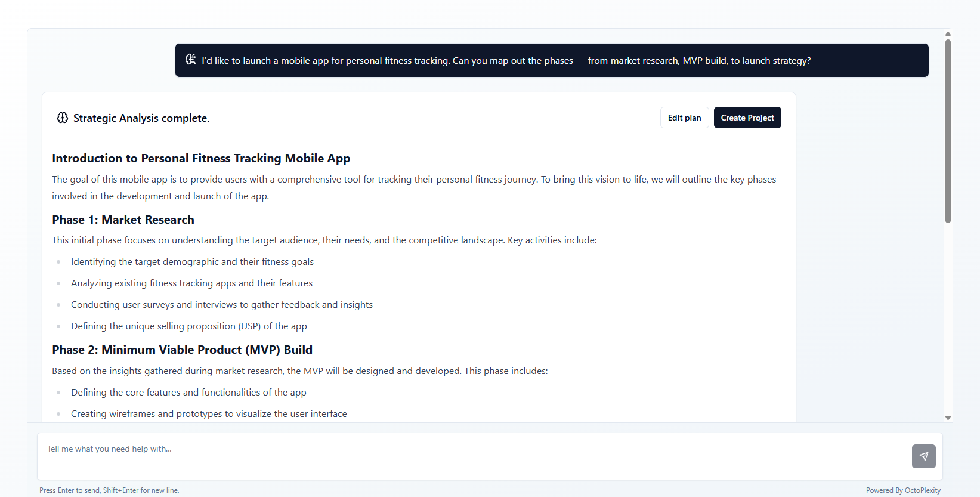Click the 'Strategic Analysis complete.' heading
The height and width of the screenshot is (497, 980).
click(x=141, y=118)
